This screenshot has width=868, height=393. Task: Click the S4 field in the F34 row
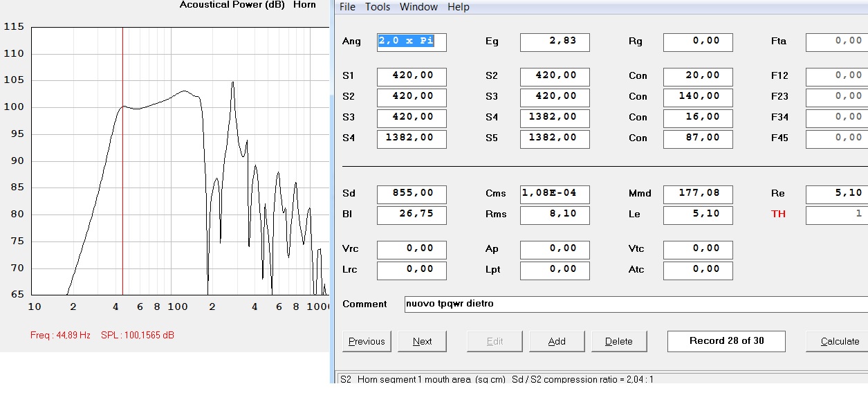(x=555, y=118)
